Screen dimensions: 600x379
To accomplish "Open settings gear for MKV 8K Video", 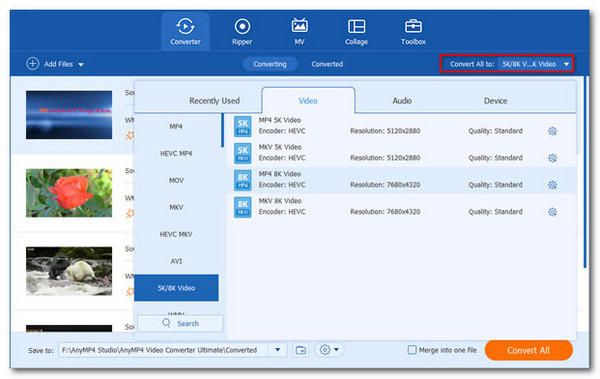I will click(552, 212).
